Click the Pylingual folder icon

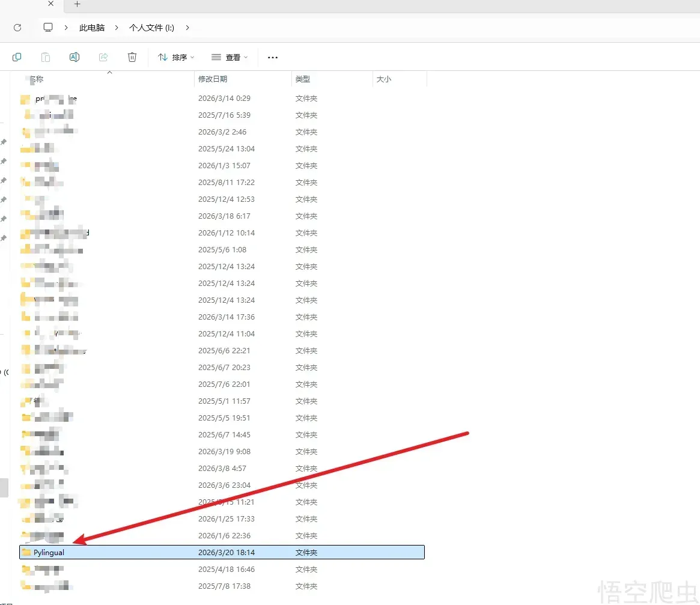[27, 552]
